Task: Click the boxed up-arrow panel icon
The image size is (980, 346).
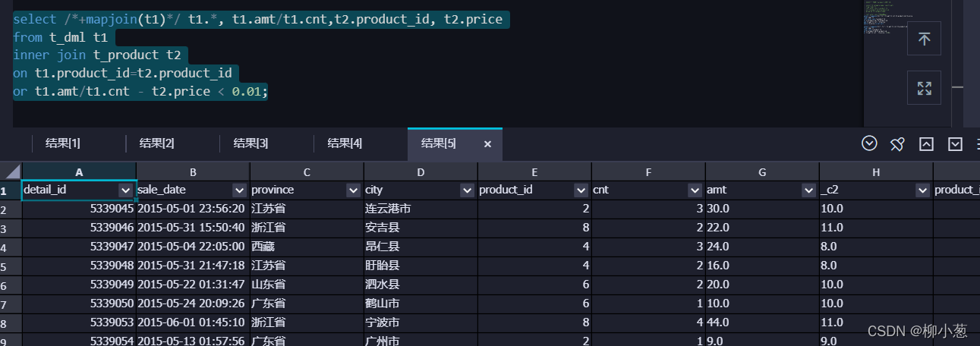Action: click(x=926, y=143)
